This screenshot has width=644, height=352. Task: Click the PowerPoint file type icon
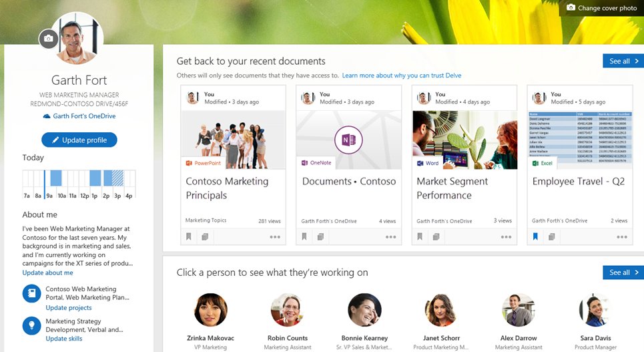click(189, 163)
